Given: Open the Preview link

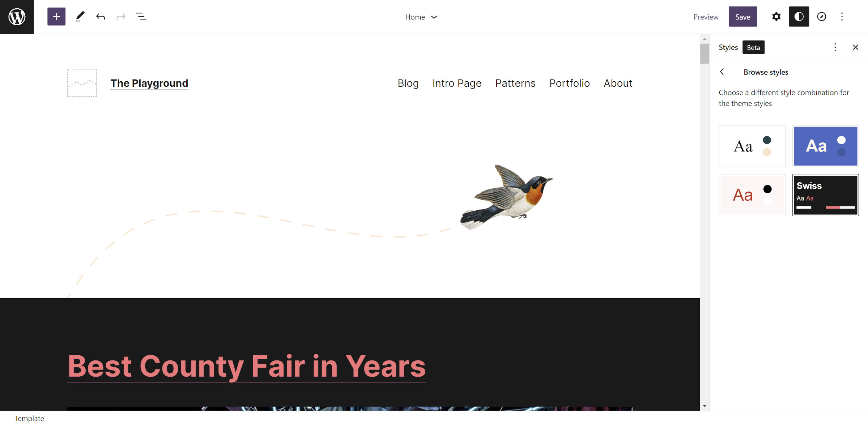Looking at the screenshot, I should 706,17.
